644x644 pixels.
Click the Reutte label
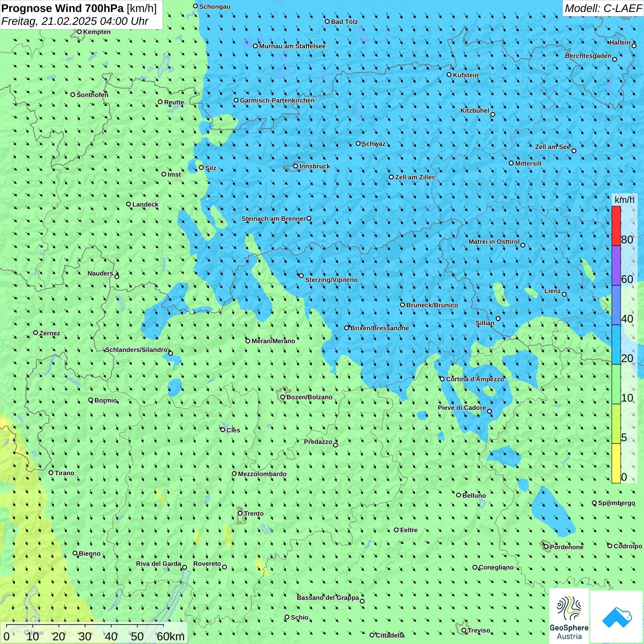[174, 102]
